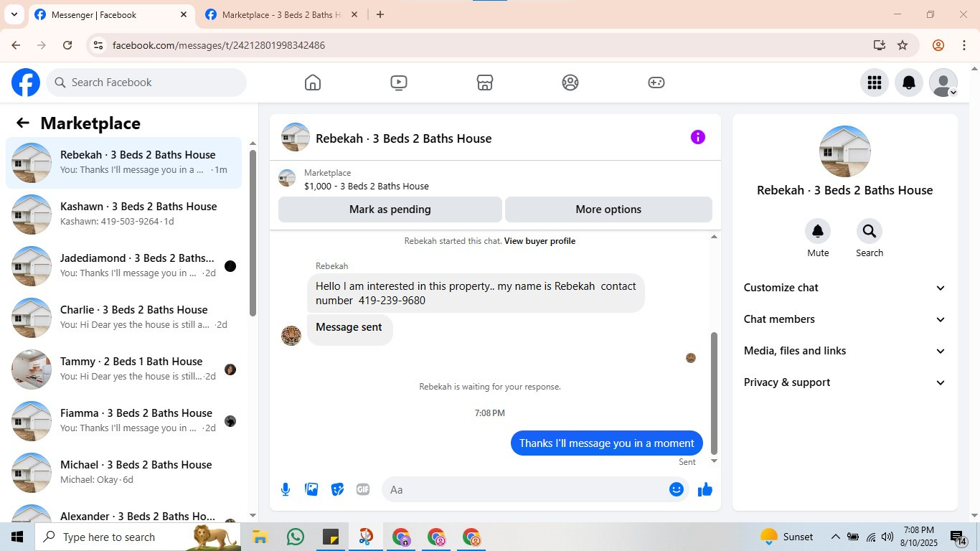The height and width of the screenshot is (551, 980).
Task: Click Mark as pending button
Action: point(390,209)
